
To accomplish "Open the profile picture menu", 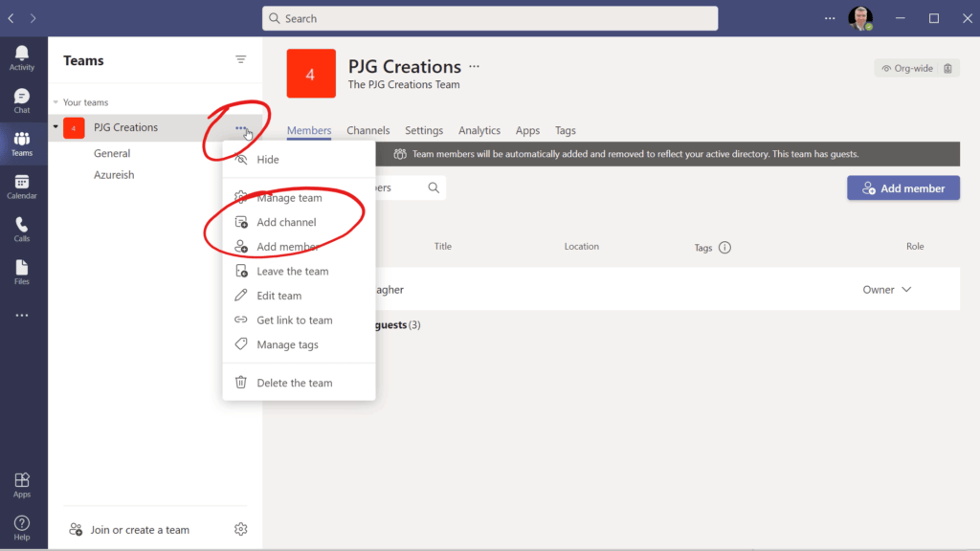I will pos(860,18).
